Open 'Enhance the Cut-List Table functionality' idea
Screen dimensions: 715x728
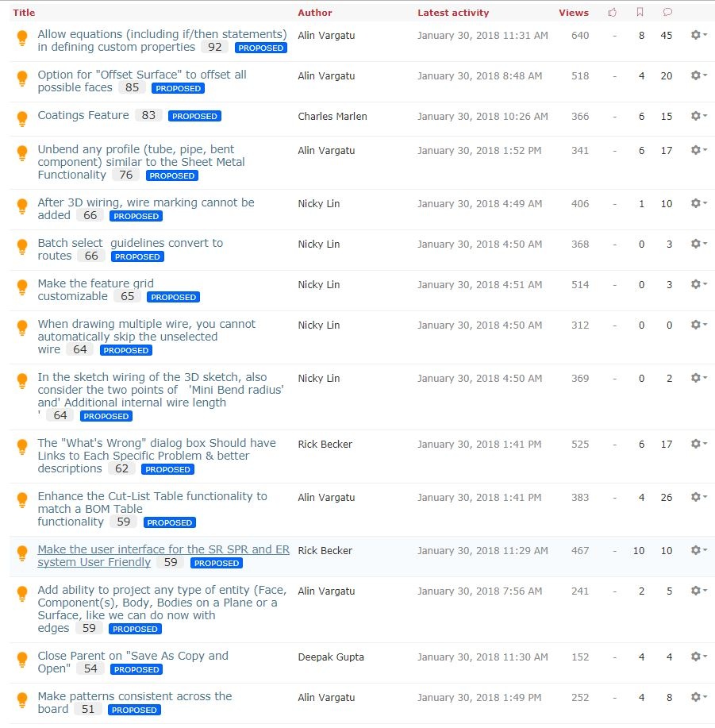(152, 508)
